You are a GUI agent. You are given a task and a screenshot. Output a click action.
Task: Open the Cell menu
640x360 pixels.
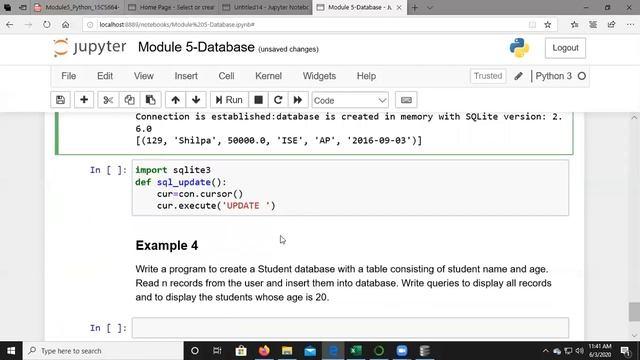point(226,76)
